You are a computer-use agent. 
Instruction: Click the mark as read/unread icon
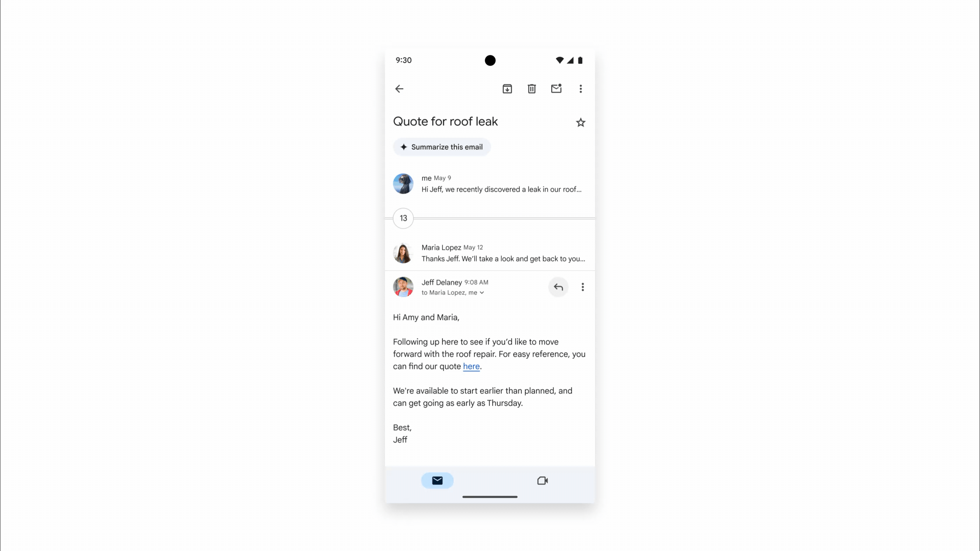coord(556,88)
